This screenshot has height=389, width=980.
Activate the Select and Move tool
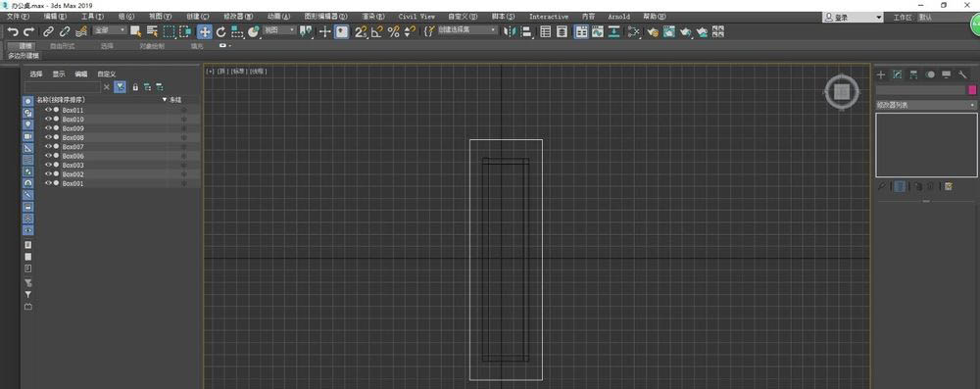(205, 31)
